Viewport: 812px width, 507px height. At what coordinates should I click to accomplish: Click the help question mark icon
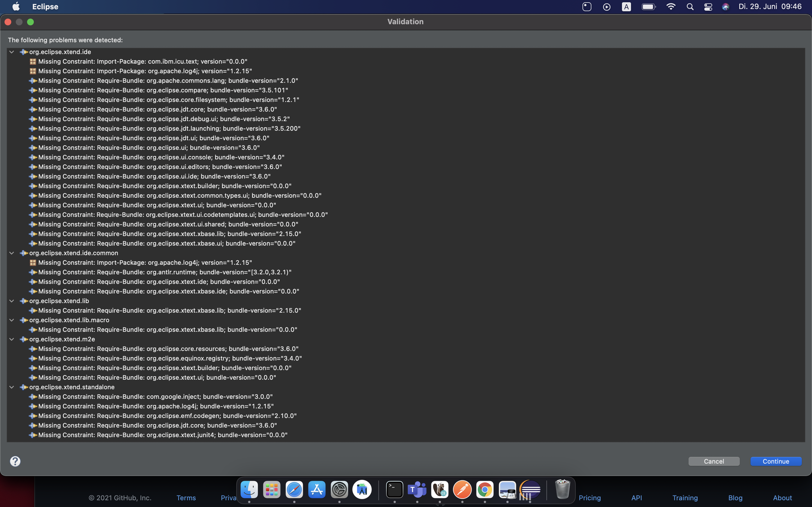point(15,461)
